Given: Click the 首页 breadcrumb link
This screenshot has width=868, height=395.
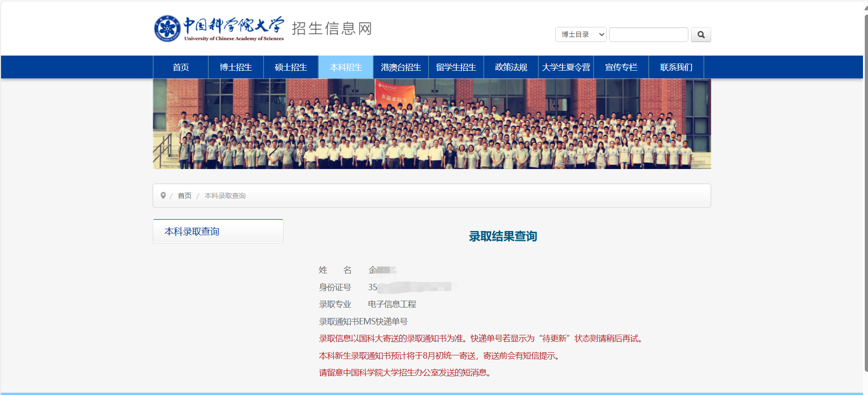Looking at the screenshot, I should pos(185,196).
